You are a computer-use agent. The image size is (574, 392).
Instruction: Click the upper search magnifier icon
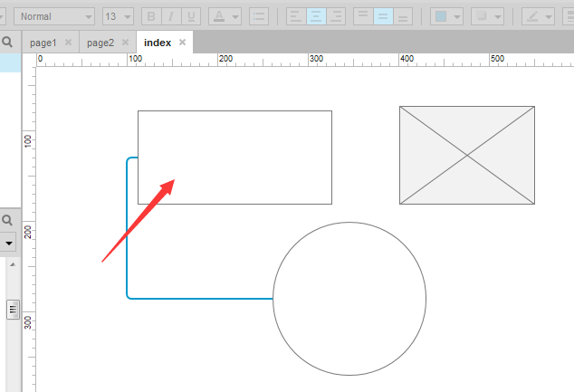coord(7,42)
